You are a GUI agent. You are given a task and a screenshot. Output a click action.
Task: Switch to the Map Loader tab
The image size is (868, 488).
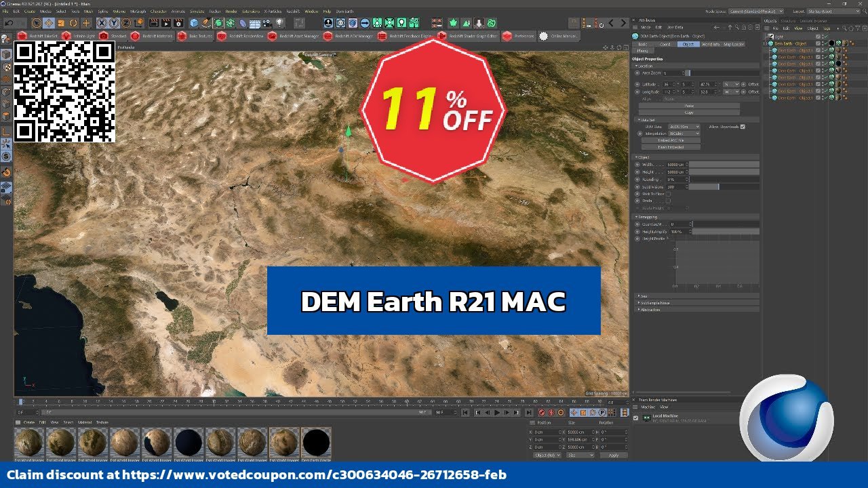pyautogui.click(x=734, y=44)
